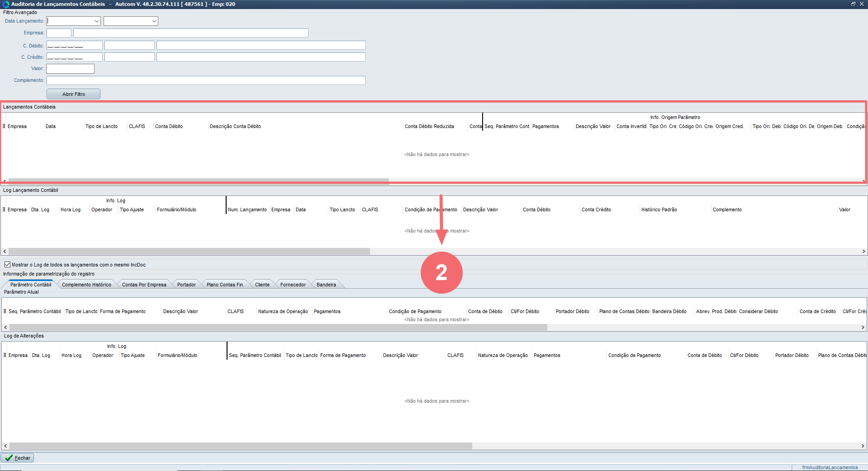Open column chooser icon in Lançamentos Contábeis grid
Screen dimensions: 868x471
[4, 126]
